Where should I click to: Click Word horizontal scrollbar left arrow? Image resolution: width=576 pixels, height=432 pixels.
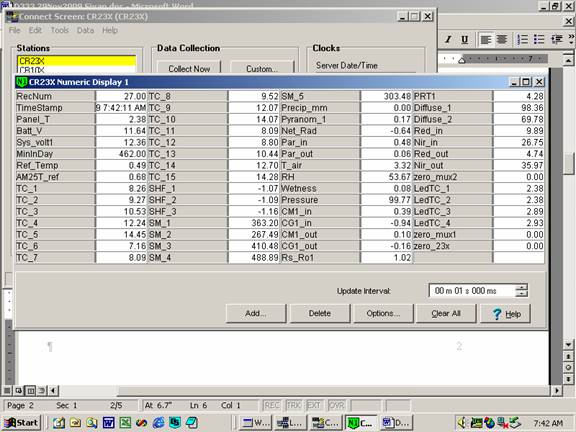click(x=53, y=390)
